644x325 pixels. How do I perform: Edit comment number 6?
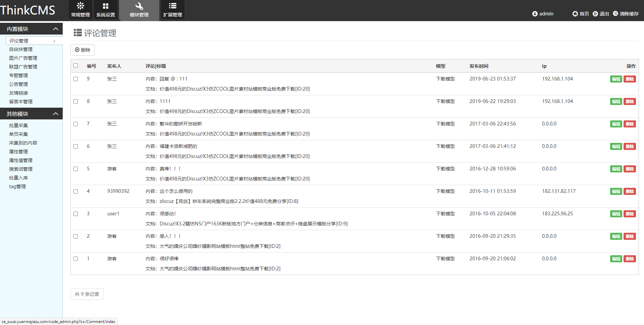click(x=616, y=147)
